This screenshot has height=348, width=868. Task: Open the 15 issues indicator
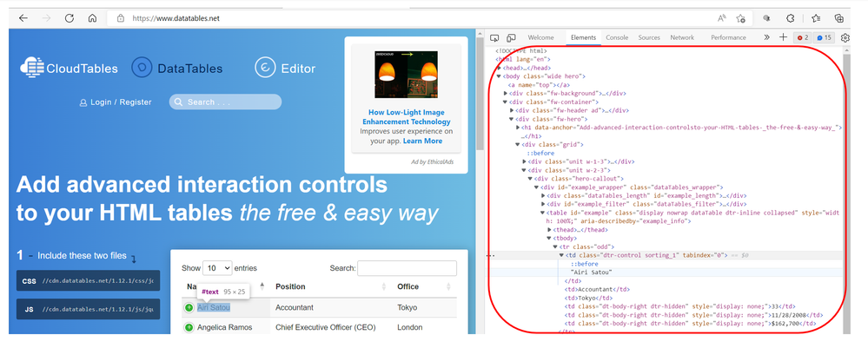(825, 37)
